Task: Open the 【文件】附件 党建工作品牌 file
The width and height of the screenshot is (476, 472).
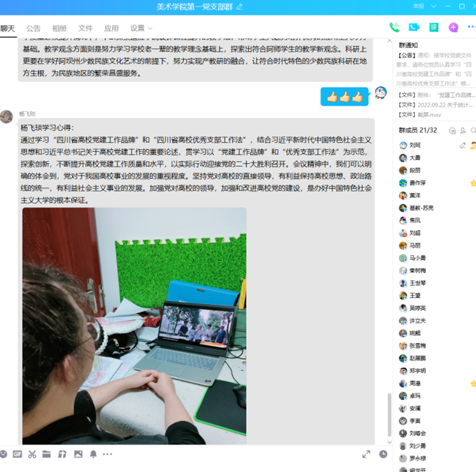Action: tap(436, 95)
